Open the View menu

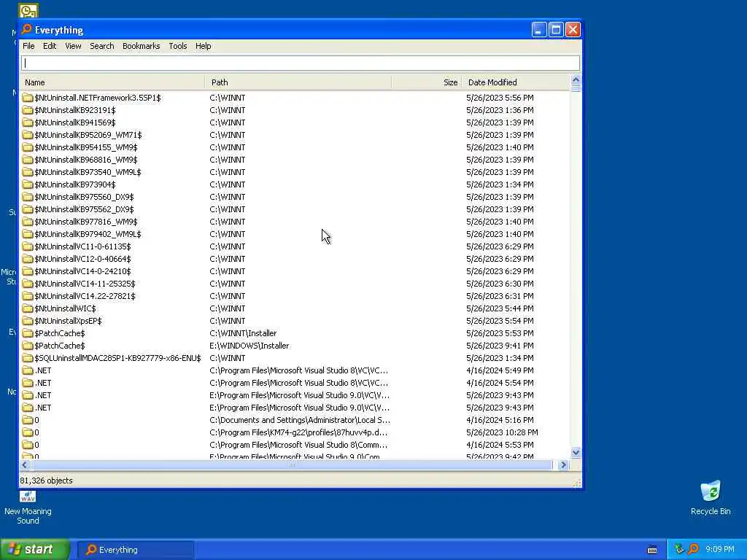coord(73,46)
